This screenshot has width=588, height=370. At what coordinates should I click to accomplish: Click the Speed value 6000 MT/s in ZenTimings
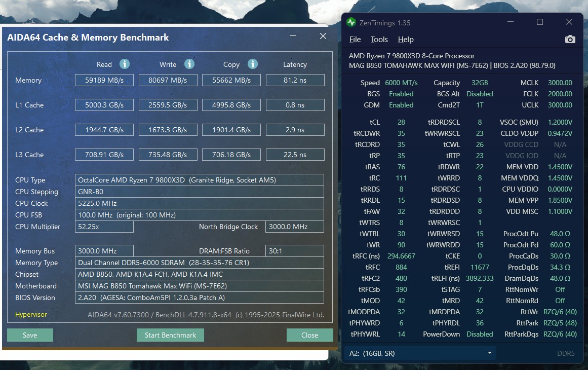[401, 83]
